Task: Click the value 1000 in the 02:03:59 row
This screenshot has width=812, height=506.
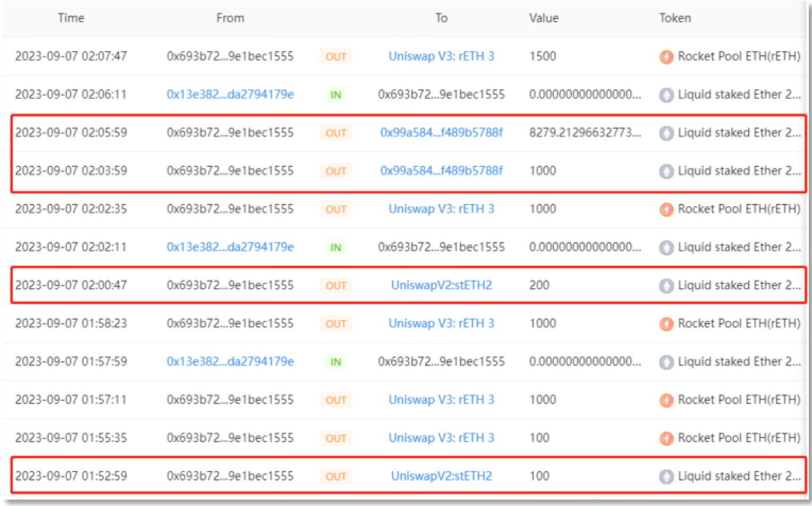Action: (x=543, y=171)
